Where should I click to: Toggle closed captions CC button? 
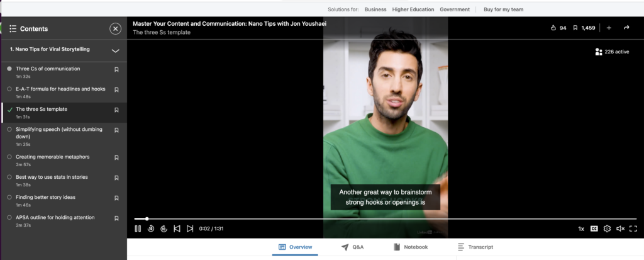[x=594, y=229]
